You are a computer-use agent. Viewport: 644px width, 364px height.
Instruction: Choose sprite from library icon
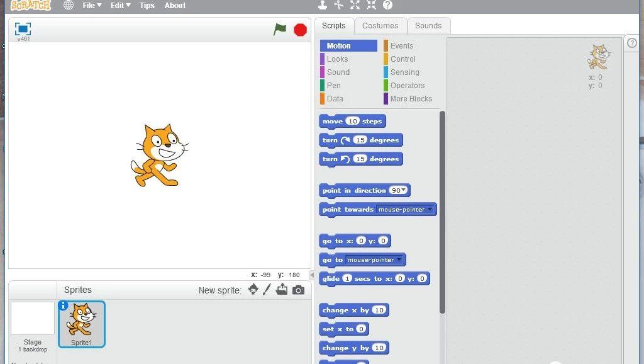(253, 290)
